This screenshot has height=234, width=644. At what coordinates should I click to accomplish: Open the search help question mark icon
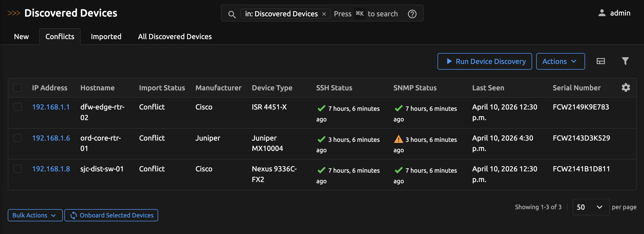tap(412, 14)
